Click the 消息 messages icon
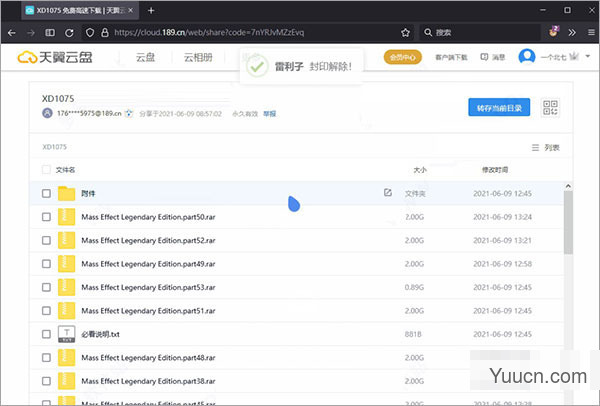The width and height of the screenshot is (600, 406). tap(484, 57)
